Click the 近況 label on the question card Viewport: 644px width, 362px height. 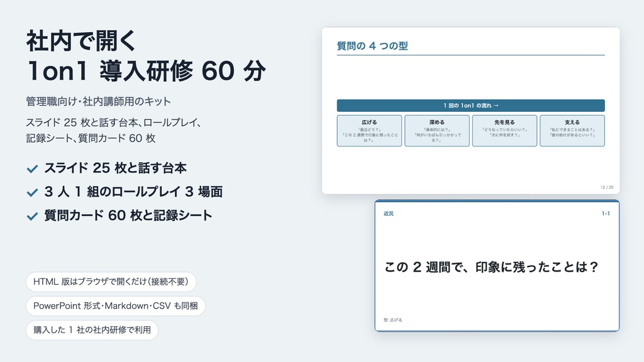tap(389, 214)
